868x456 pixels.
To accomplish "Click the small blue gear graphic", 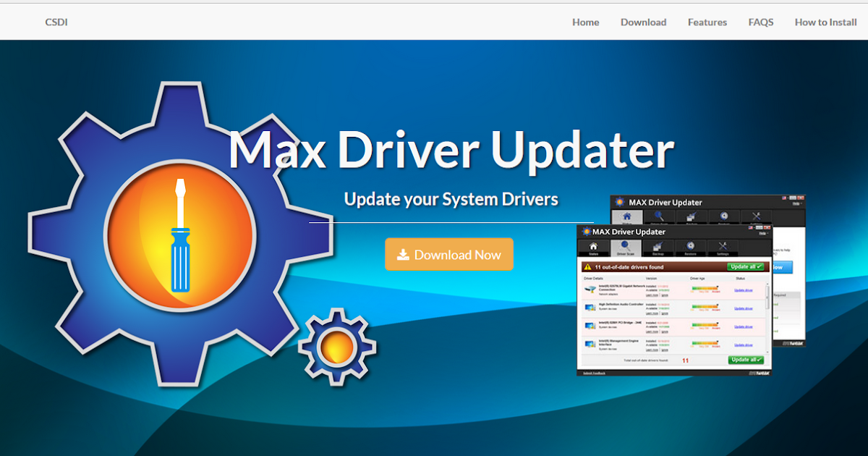I will [x=337, y=346].
